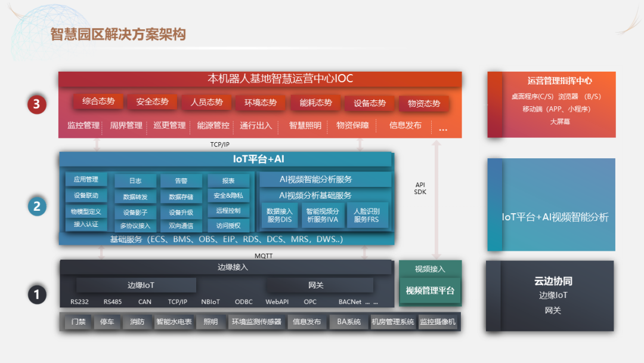Click the 基础服务 (ECS、BMS…) bar
The width and height of the screenshot is (644, 363).
[227, 239]
